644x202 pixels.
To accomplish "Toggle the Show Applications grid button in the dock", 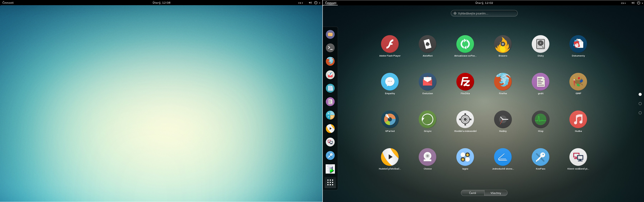I will (330, 183).
